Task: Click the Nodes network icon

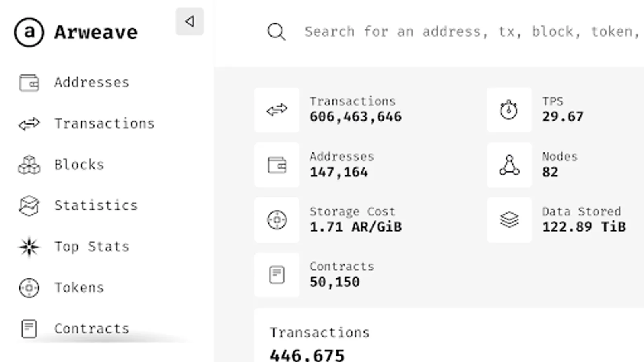Action: (509, 165)
